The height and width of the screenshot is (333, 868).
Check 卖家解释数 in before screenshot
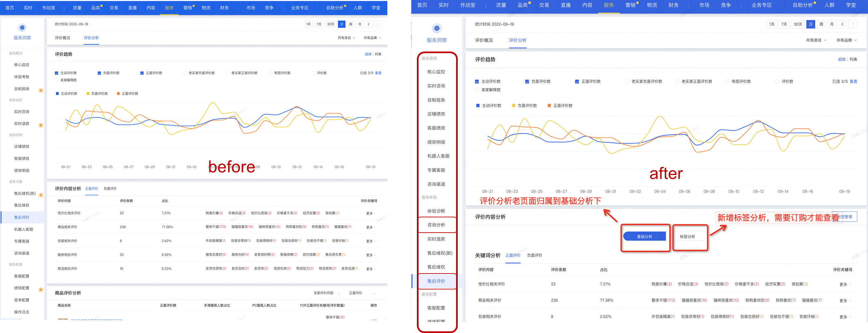coord(56,80)
